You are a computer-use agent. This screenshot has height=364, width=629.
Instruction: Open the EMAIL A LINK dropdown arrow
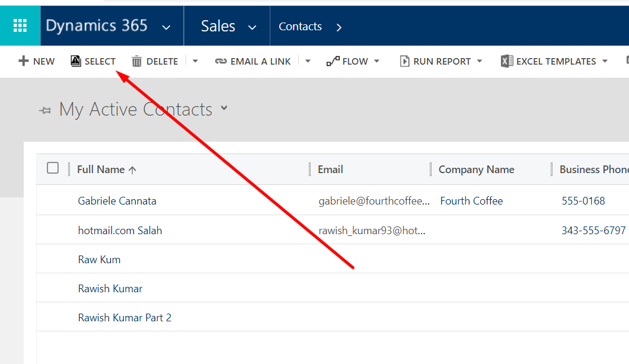pyautogui.click(x=308, y=61)
